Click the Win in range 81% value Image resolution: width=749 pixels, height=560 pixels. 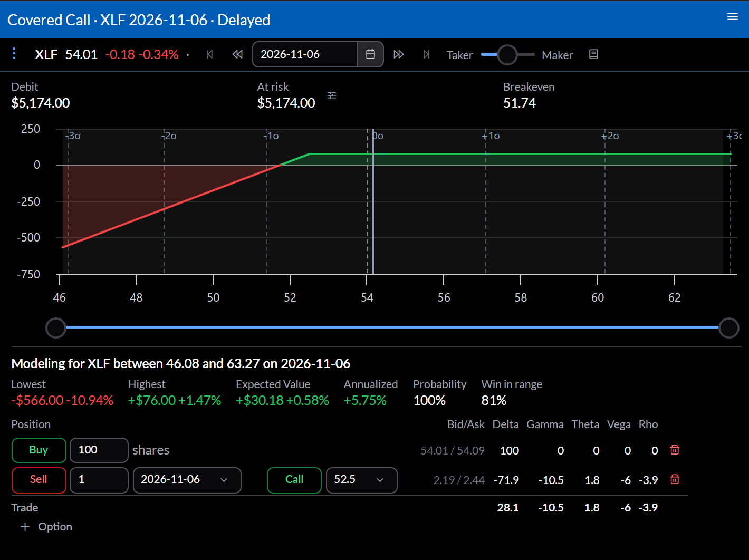[494, 400]
